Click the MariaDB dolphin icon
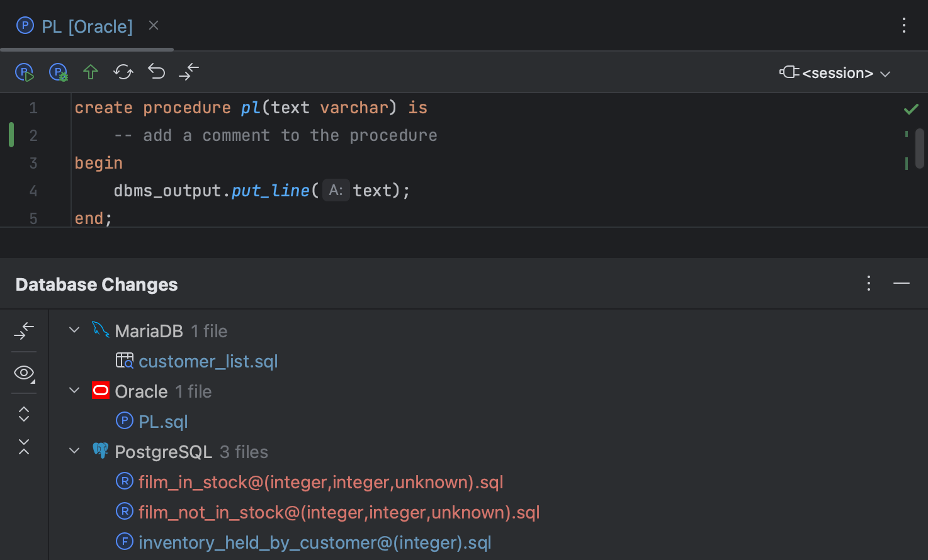 pyautogui.click(x=100, y=329)
